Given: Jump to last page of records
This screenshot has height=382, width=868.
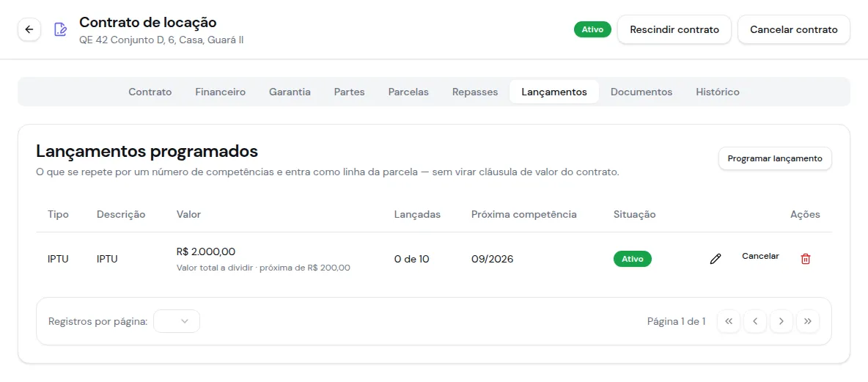Looking at the screenshot, I should [x=808, y=321].
